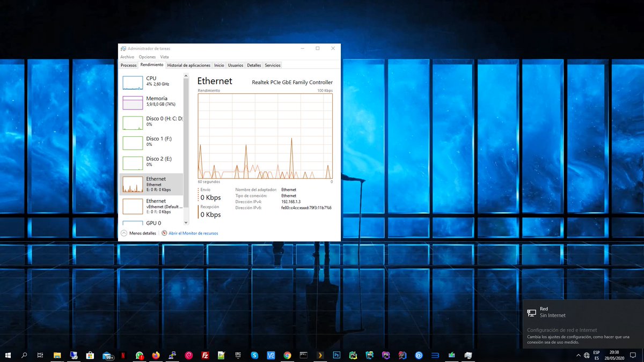Open PyCharm from the taskbar
The width and height of the screenshot is (644, 362).
[353, 355]
